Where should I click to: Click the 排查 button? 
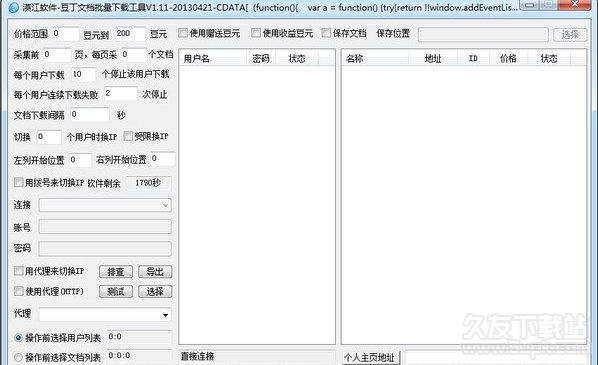click(x=116, y=272)
